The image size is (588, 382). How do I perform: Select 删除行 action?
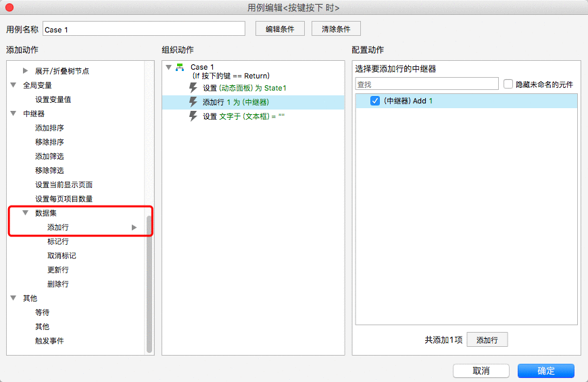pos(57,284)
